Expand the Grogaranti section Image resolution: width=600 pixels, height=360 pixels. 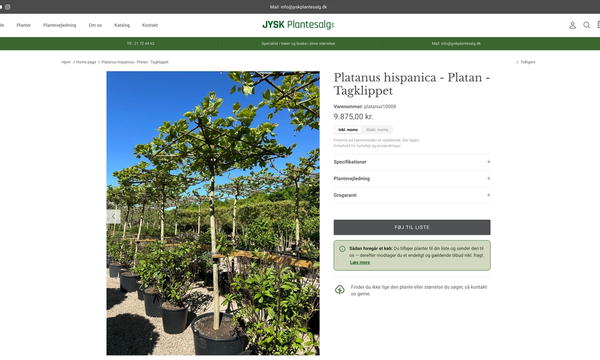[x=412, y=195]
